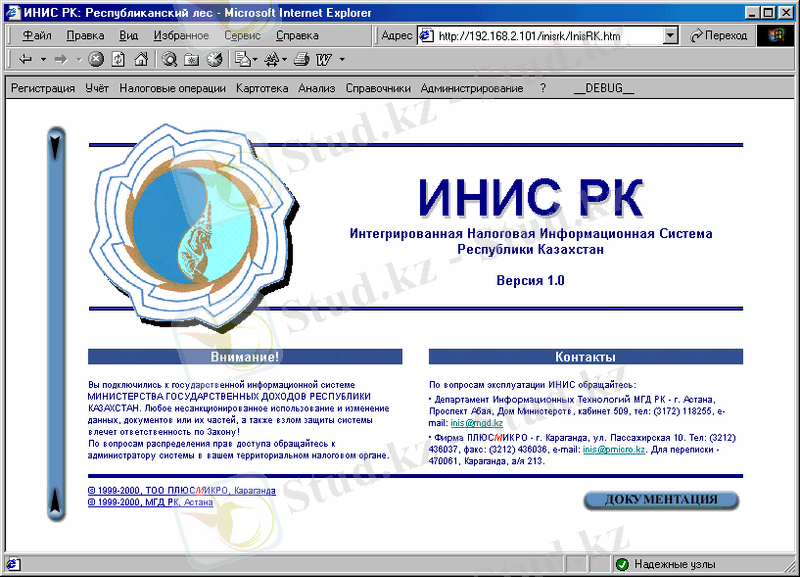The width and height of the screenshot is (800, 577).
Task: Click the IE icon in title bar
Action: (x=13, y=13)
